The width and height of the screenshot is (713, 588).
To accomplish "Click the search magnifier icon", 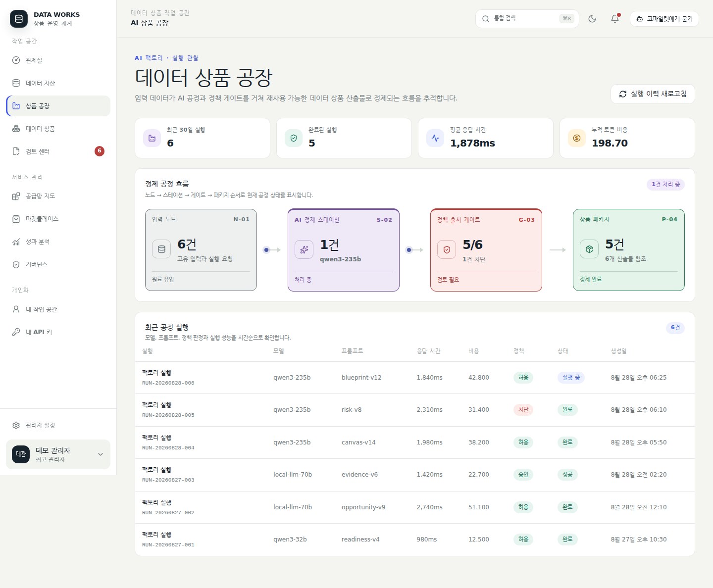I will click(x=486, y=19).
